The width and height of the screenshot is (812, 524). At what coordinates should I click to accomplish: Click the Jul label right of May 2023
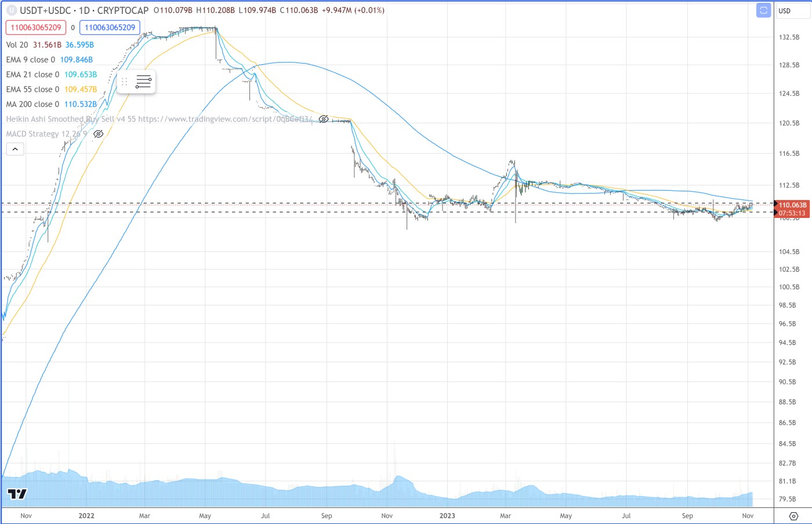coord(626,516)
